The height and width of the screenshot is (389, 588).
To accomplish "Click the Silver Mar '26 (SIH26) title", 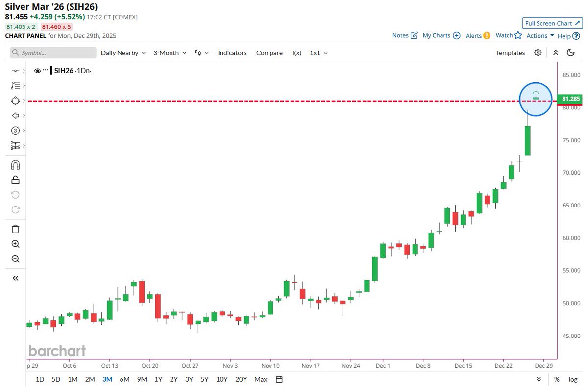I will click(51, 7).
